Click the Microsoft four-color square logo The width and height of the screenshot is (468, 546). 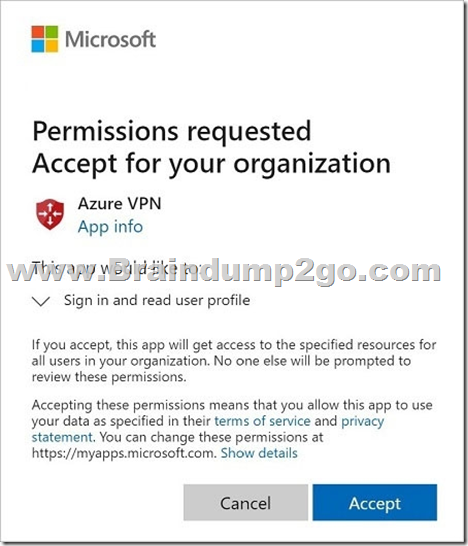[45, 39]
